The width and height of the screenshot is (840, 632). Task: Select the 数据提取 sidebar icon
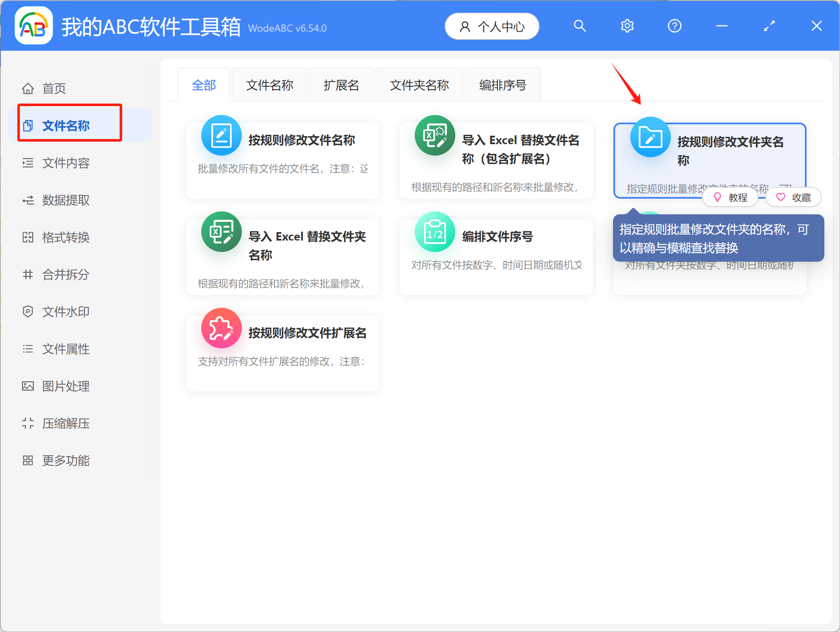click(x=66, y=200)
